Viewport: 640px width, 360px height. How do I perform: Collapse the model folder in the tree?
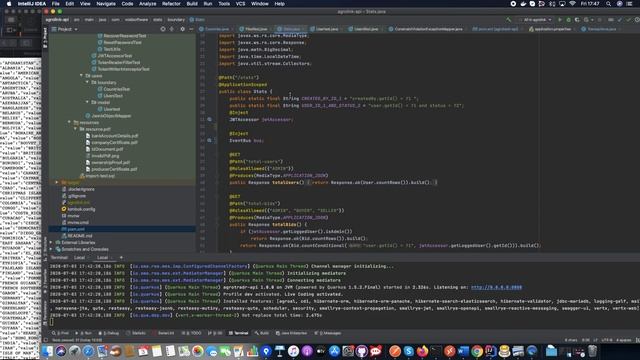click(x=87, y=102)
